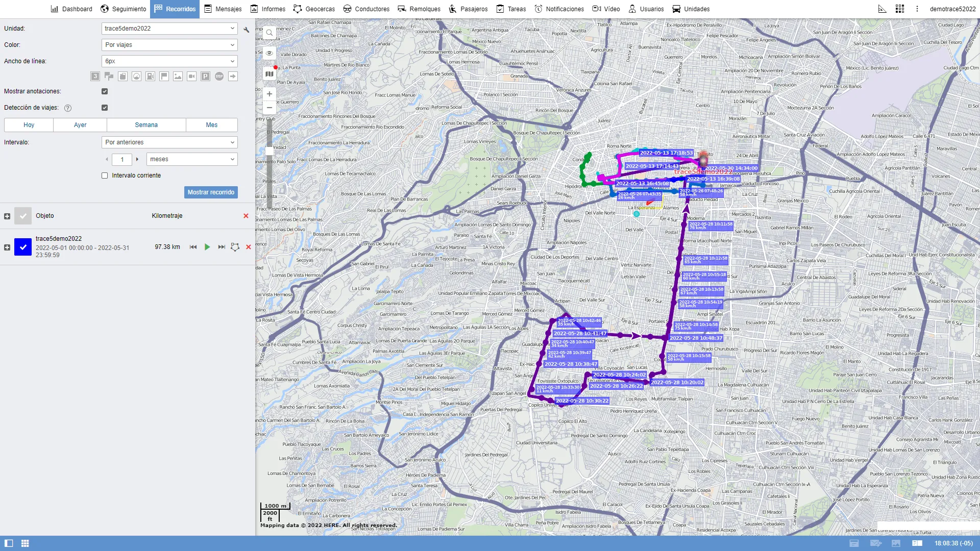The width and height of the screenshot is (980, 551).
Task: Toggle parking markers with the P icon
Action: [205, 76]
